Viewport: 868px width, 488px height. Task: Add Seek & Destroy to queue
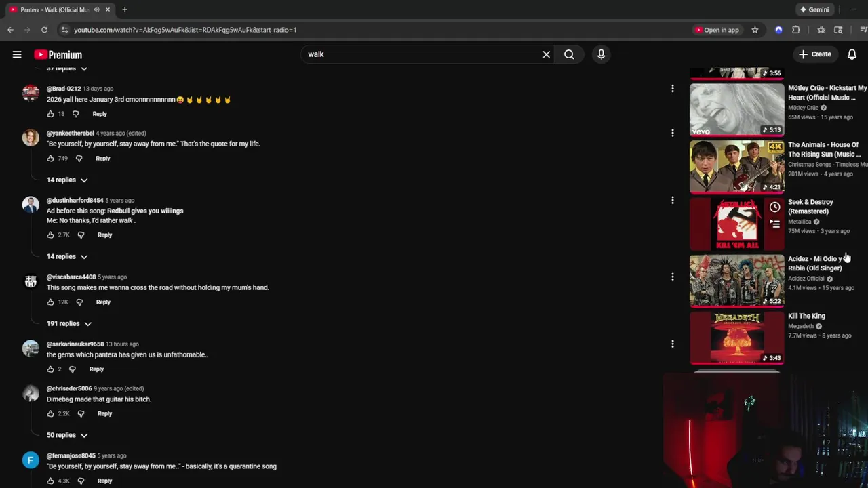[x=774, y=224]
